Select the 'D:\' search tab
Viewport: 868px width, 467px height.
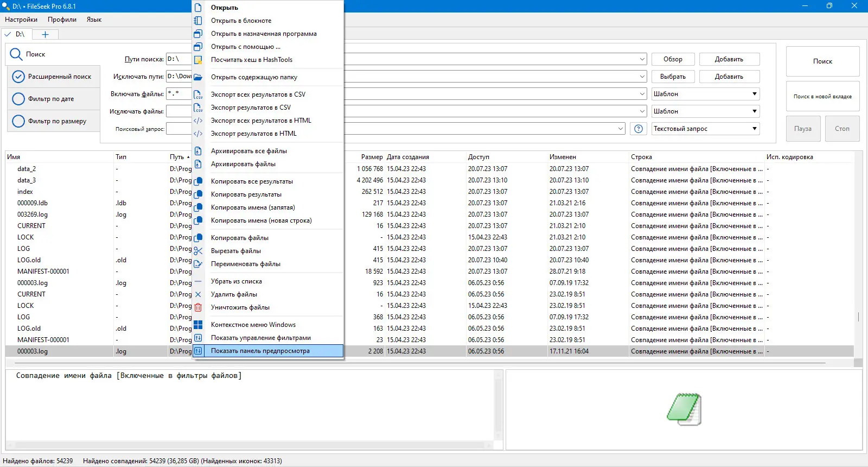(x=16, y=34)
